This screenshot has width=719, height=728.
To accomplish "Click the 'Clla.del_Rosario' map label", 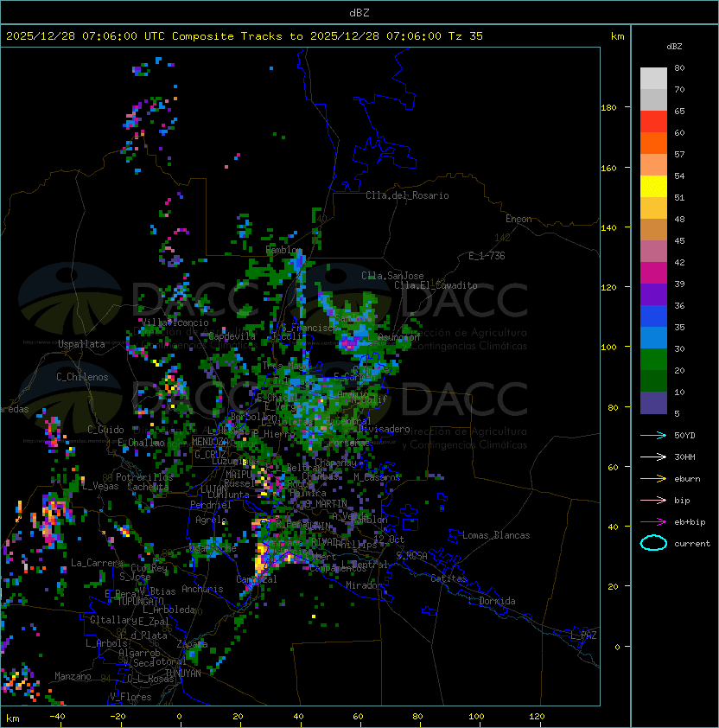I will click(407, 195).
